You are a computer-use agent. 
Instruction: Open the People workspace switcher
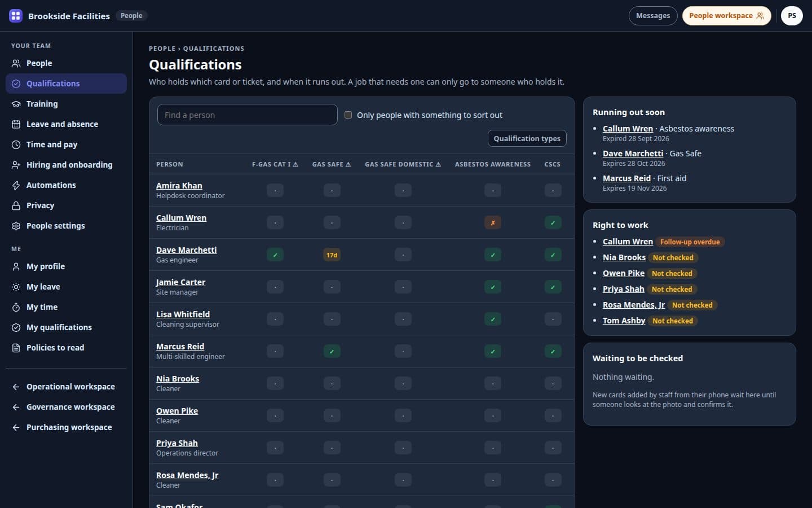[x=726, y=16]
